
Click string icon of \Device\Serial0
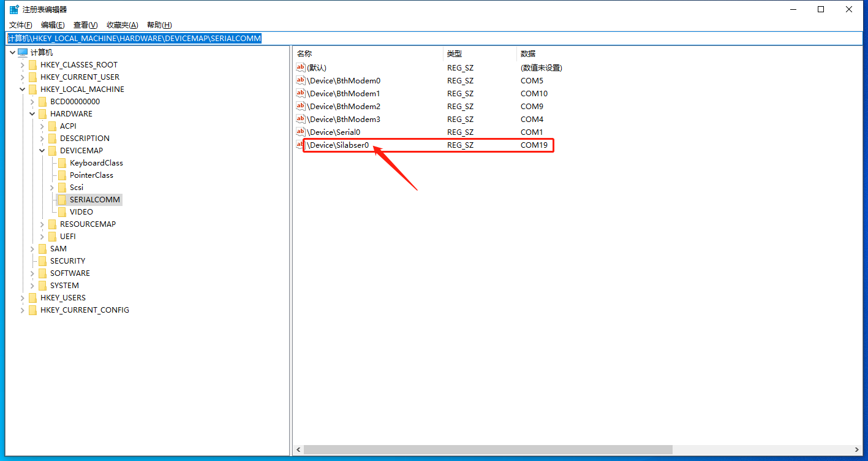pos(301,132)
